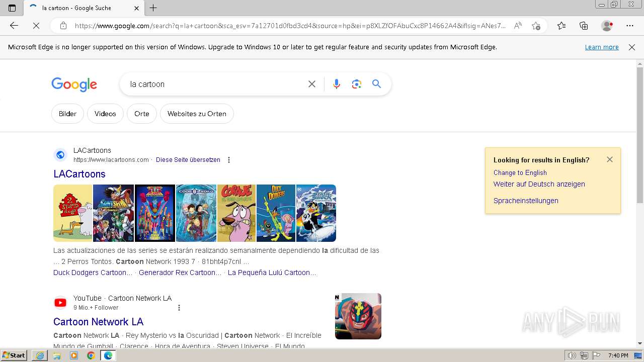This screenshot has width=644, height=362.
Task: Open Spracheinstellungen link
Action: point(526,201)
